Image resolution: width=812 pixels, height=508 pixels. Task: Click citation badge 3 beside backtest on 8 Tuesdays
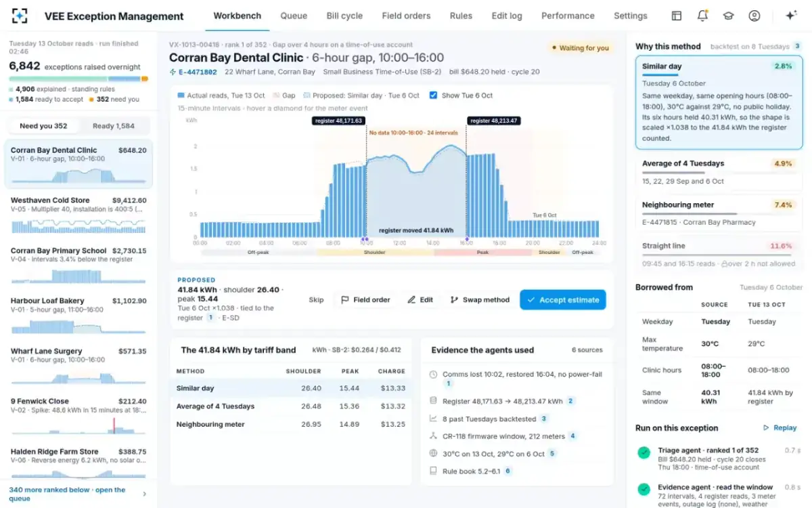[x=797, y=47]
